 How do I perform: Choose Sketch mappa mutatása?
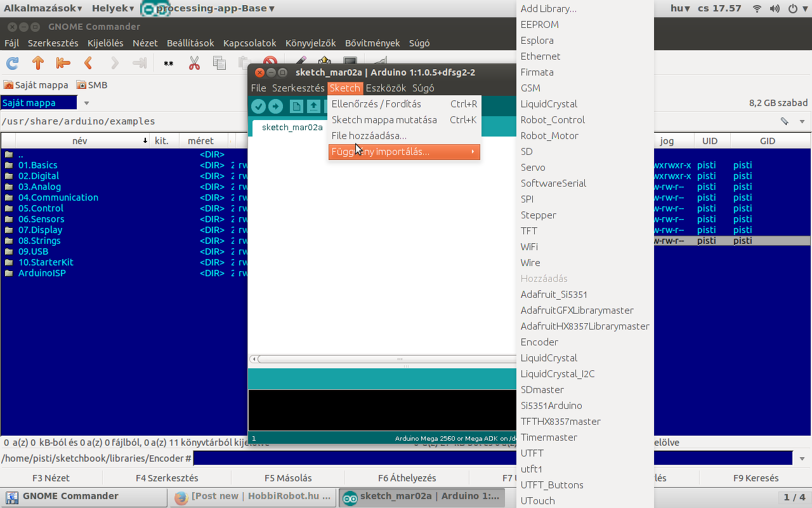click(x=404, y=120)
